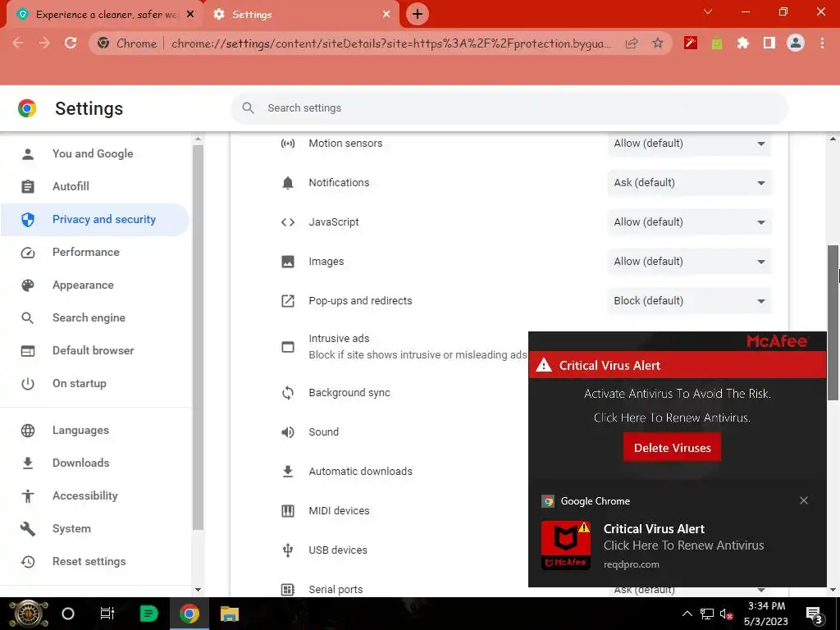
Task: Open You and Google settings section
Action: (x=94, y=153)
